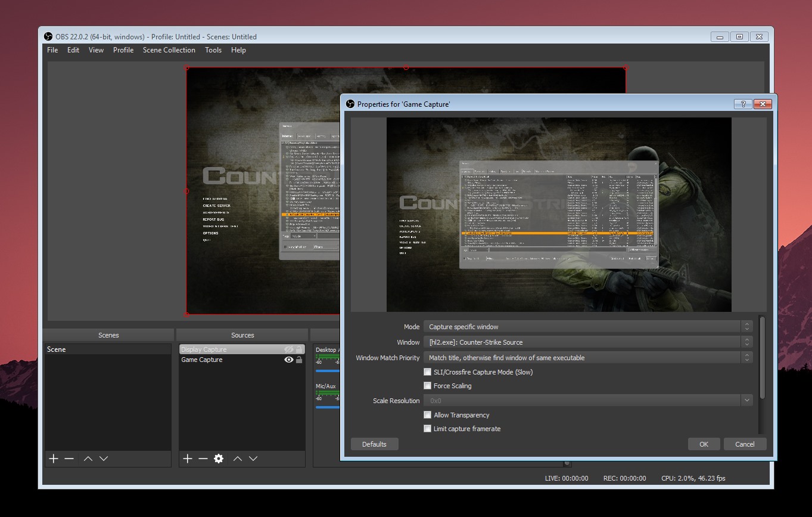Click the Sources panel header

coord(242,335)
